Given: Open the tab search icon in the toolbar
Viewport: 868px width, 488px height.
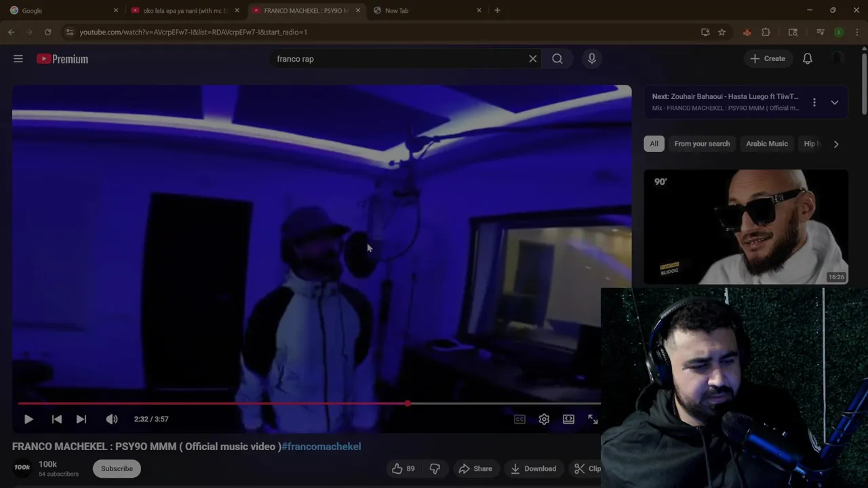Looking at the screenshot, I should pyautogui.click(x=793, y=32).
